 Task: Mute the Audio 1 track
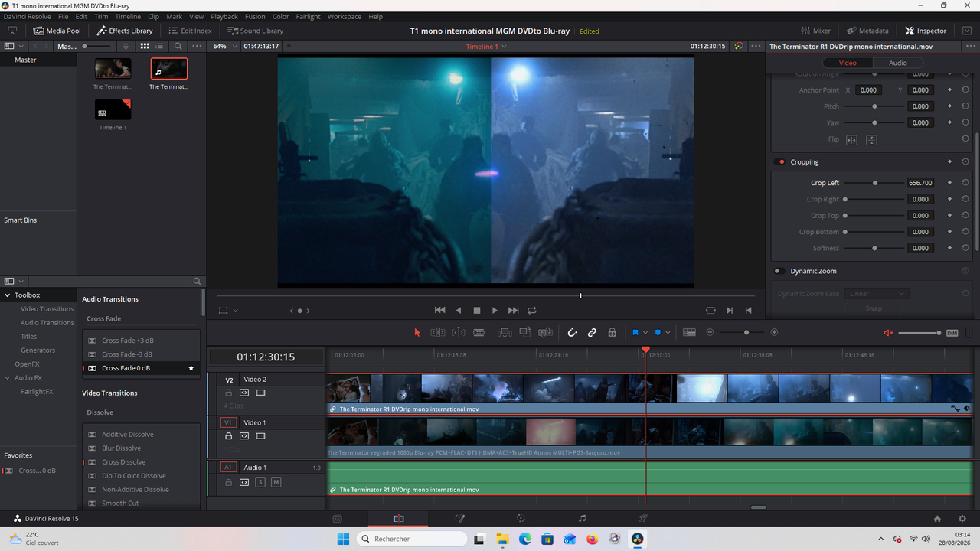pos(276,482)
